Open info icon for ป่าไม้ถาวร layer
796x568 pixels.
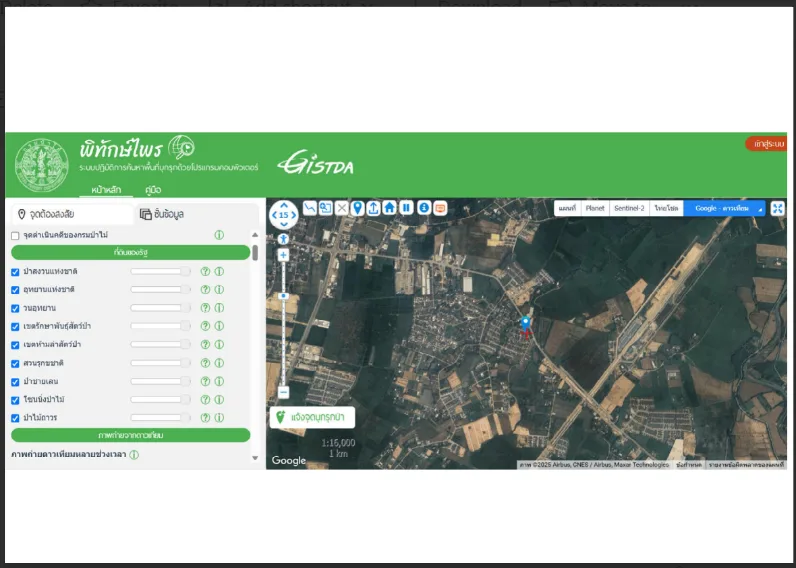[x=219, y=418]
